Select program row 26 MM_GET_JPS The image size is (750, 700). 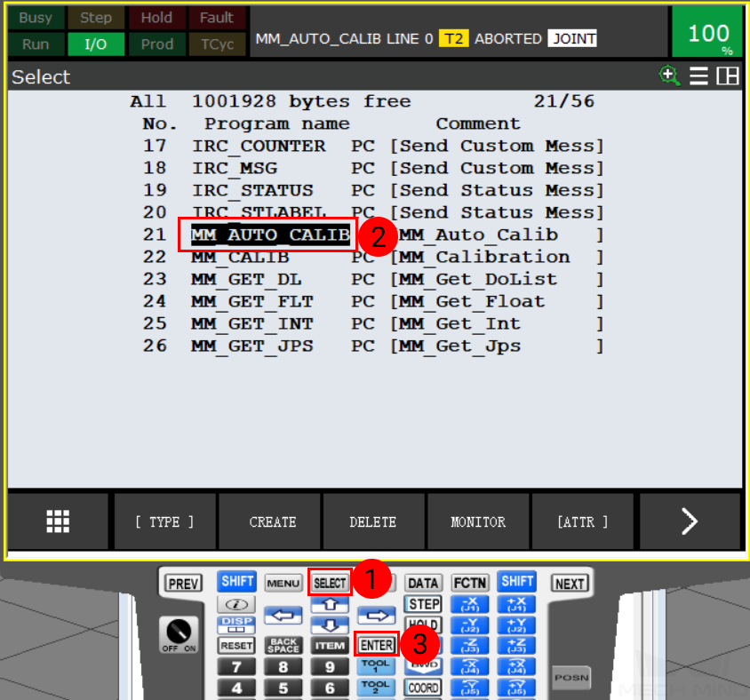373,346
